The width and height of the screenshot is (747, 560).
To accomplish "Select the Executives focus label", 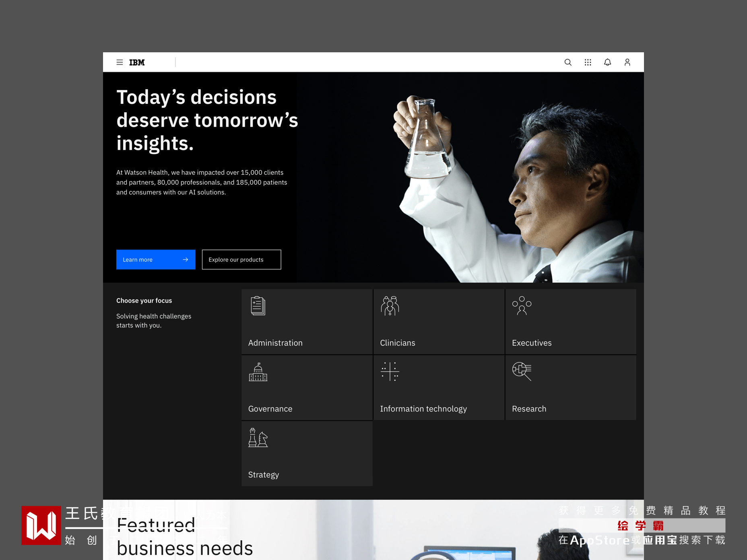I will [532, 343].
